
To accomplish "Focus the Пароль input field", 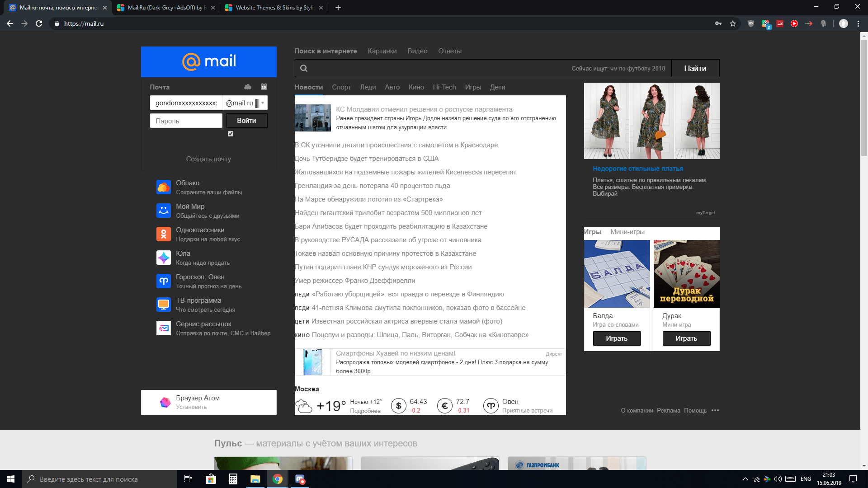I will (x=186, y=121).
